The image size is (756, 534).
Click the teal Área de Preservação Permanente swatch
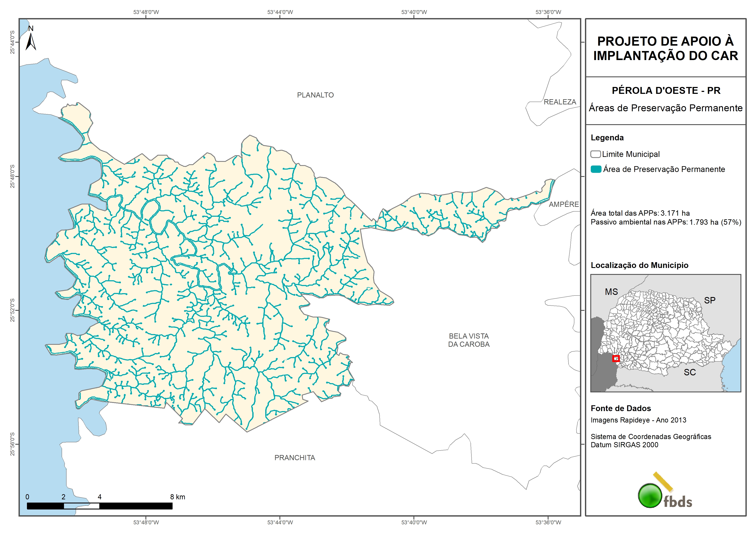[596, 169]
